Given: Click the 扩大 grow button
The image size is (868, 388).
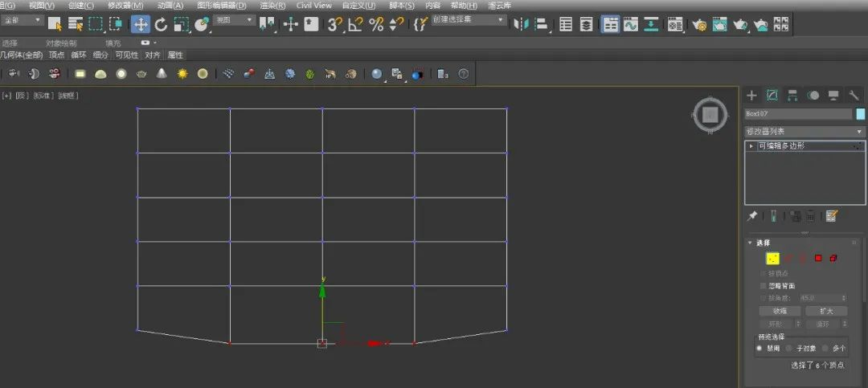Looking at the screenshot, I should [x=826, y=311].
